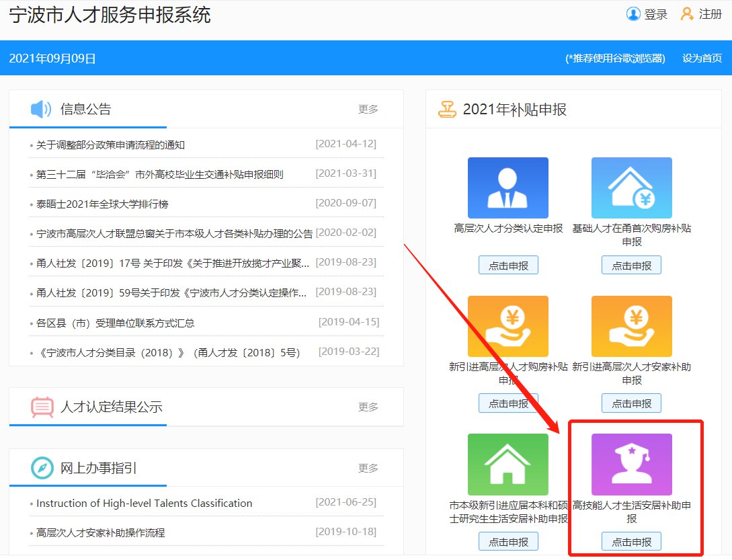Open Instruction of High-level Talents Classification

pyautogui.click(x=144, y=504)
